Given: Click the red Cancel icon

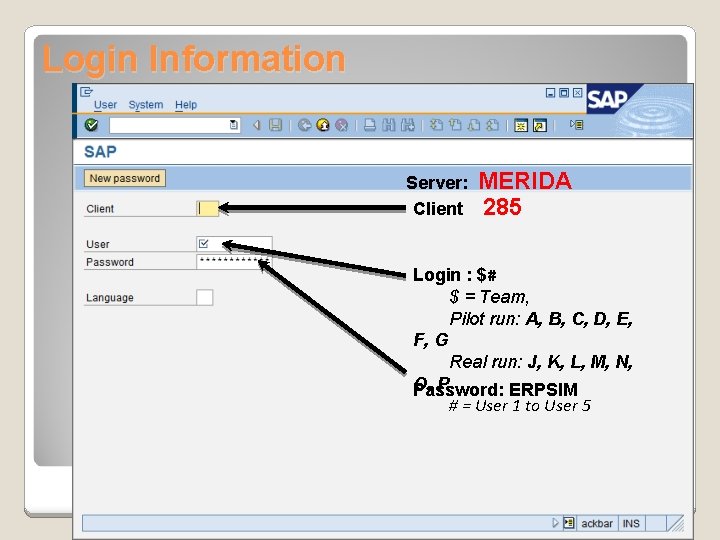Looking at the screenshot, I should pos(342,125).
